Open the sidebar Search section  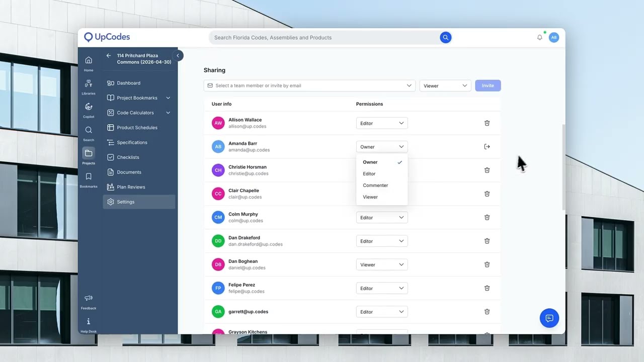[89, 133]
